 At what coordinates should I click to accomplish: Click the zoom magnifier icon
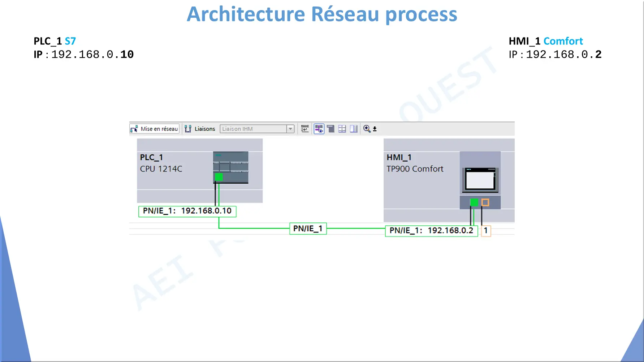[367, 129]
